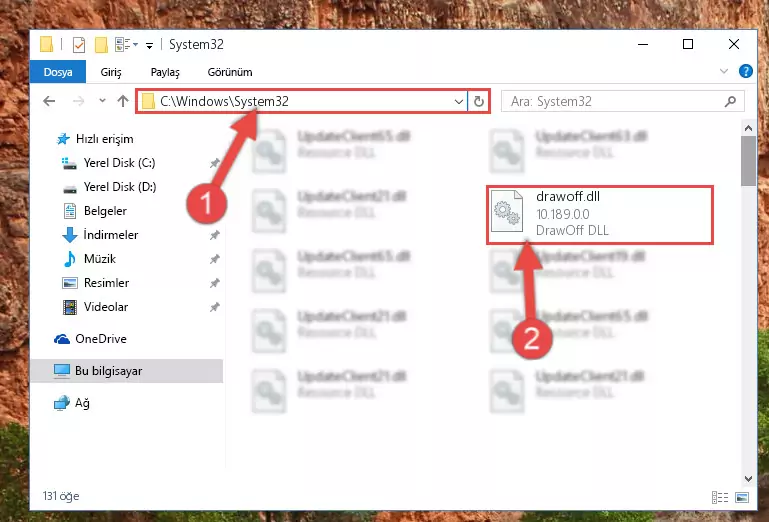The width and height of the screenshot is (769, 522).
Task: Select Ağ in navigation pane
Action: pos(72,403)
